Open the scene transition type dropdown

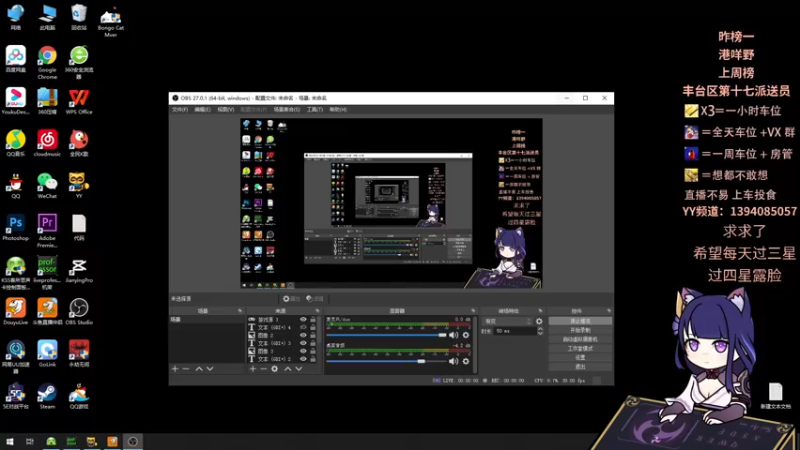click(508, 321)
